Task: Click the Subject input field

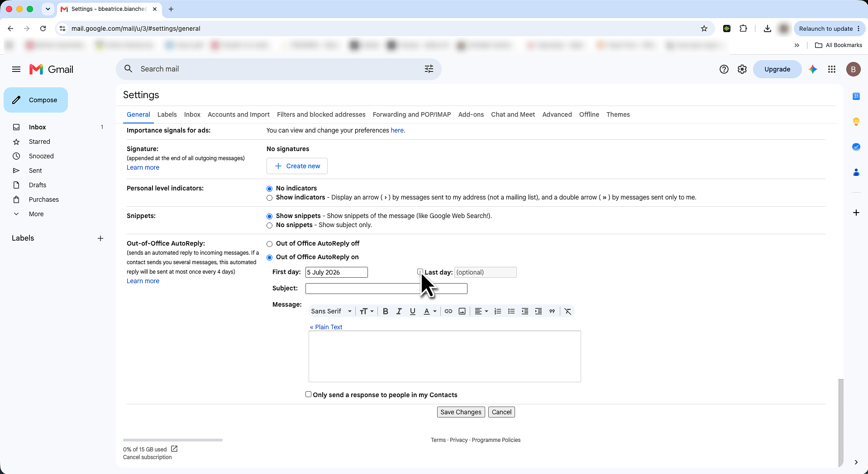Action: [x=386, y=289]
